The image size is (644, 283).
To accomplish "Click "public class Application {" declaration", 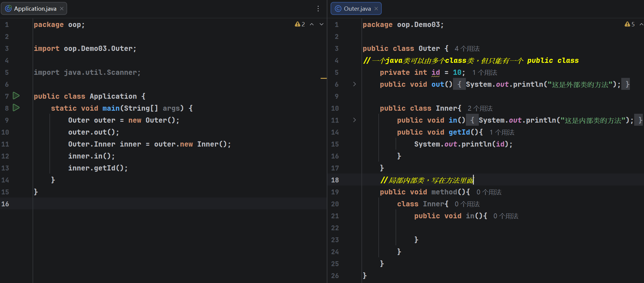I will pos(90,96).
